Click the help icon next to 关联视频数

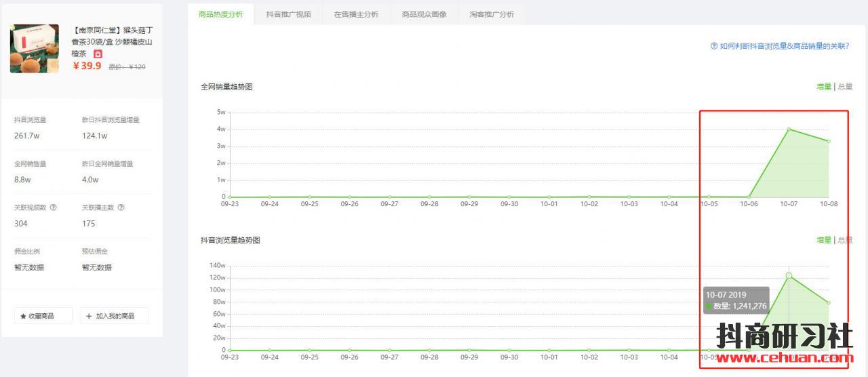(x=54, y=207)
